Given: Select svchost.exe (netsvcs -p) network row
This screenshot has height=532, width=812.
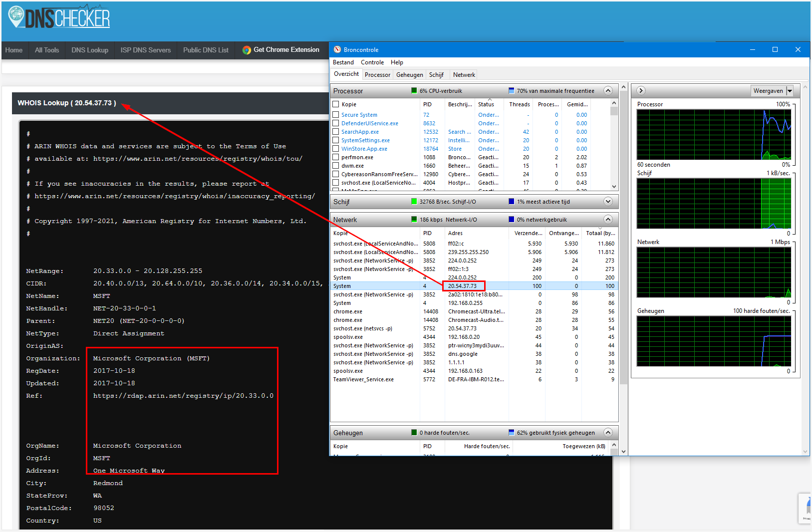Looking at the screenshot, I should coord(474,328).
